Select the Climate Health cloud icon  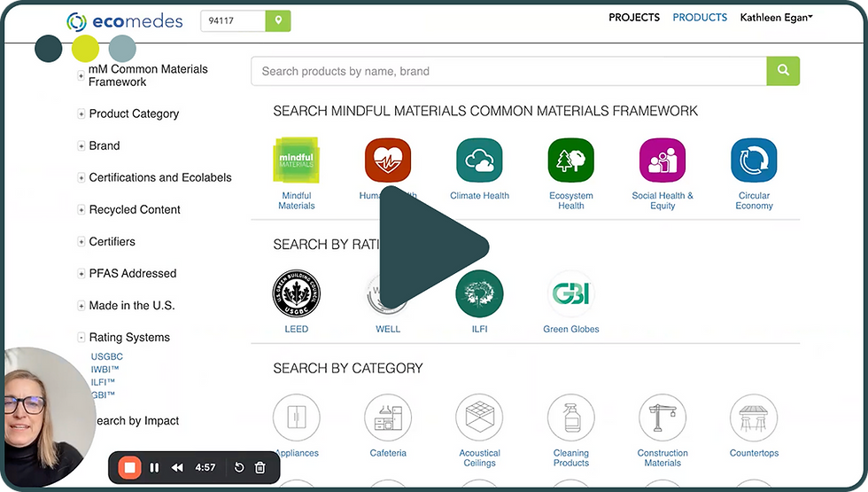click(x=479, y=160)
